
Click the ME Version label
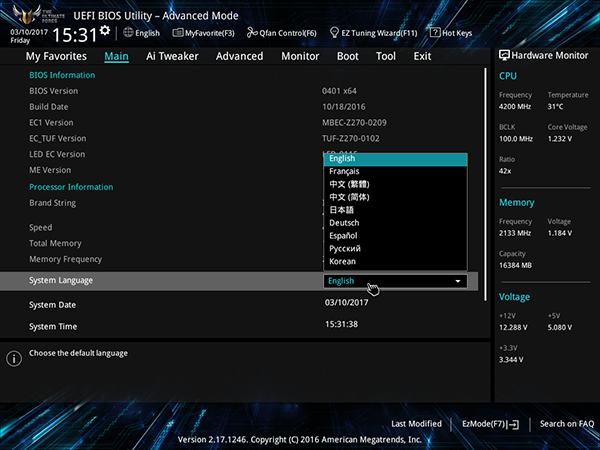pyautogui.click(x=50, y=170)
